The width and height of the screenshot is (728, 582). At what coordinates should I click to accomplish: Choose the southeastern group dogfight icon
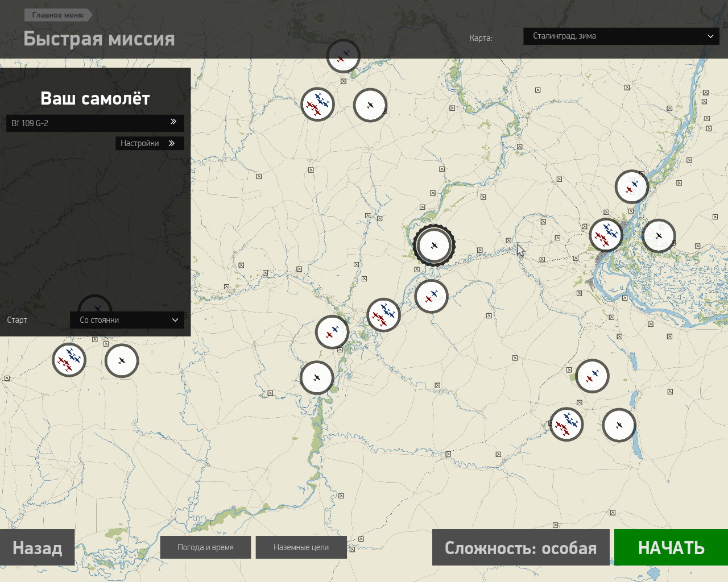click(x=566, y=424)
